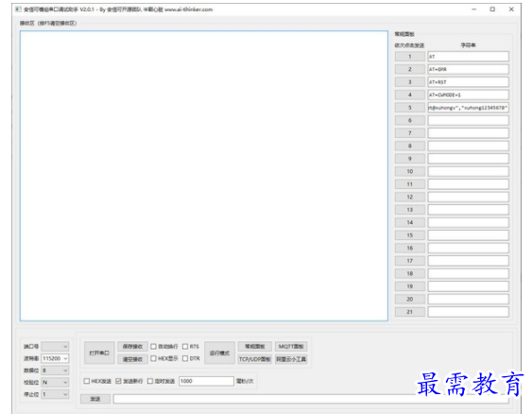Click the string field containing AT+RST

click(468, 82)
